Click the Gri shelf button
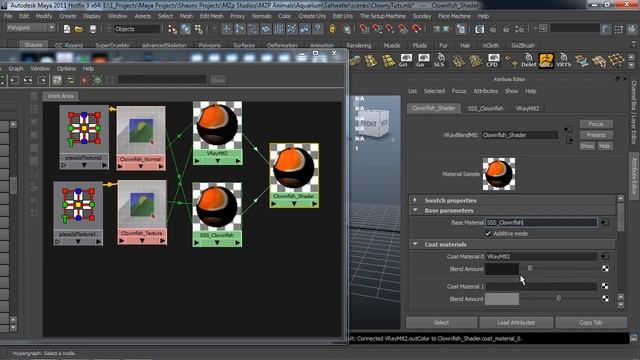 pyautogui.click(x=405, y=61)
